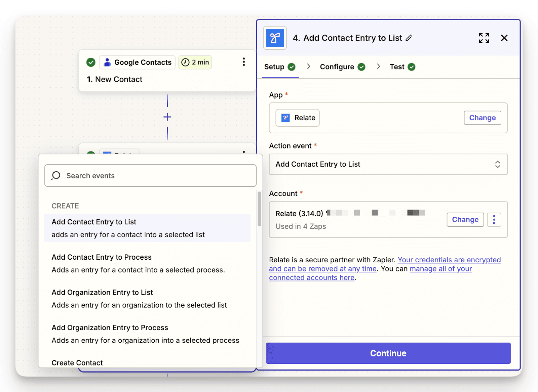Focus the Search events field

(x=150, y=175)
